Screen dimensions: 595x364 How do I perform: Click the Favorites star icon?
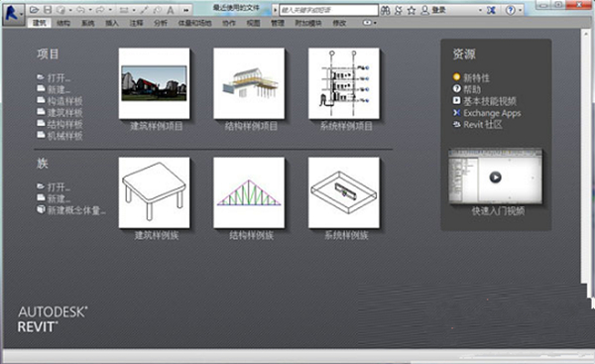[412, 10]
